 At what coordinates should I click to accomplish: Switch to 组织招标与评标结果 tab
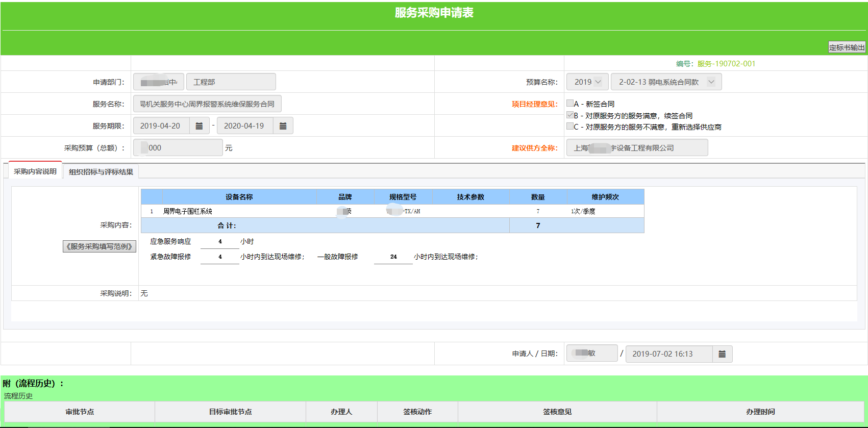click(x=101, y=172)
